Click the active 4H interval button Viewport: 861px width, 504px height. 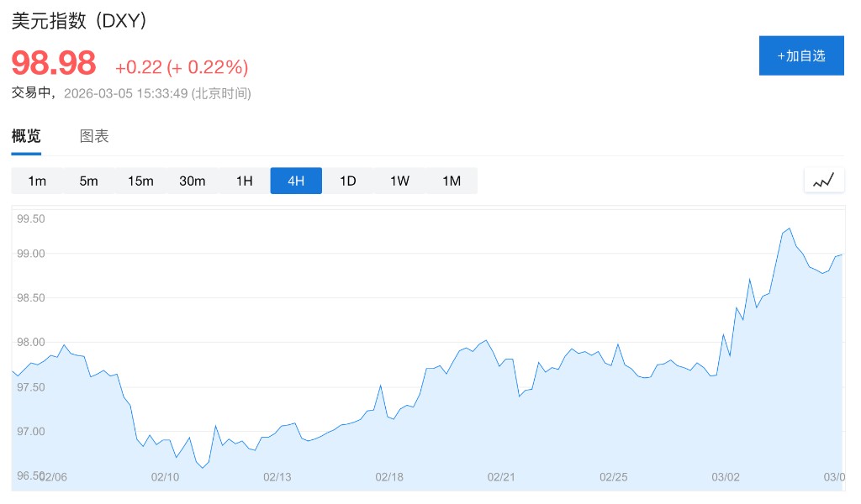(x=296, y=181)
